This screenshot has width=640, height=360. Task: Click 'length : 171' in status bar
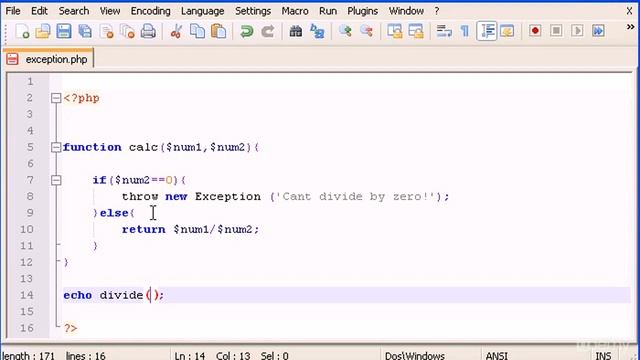point(28,356)
